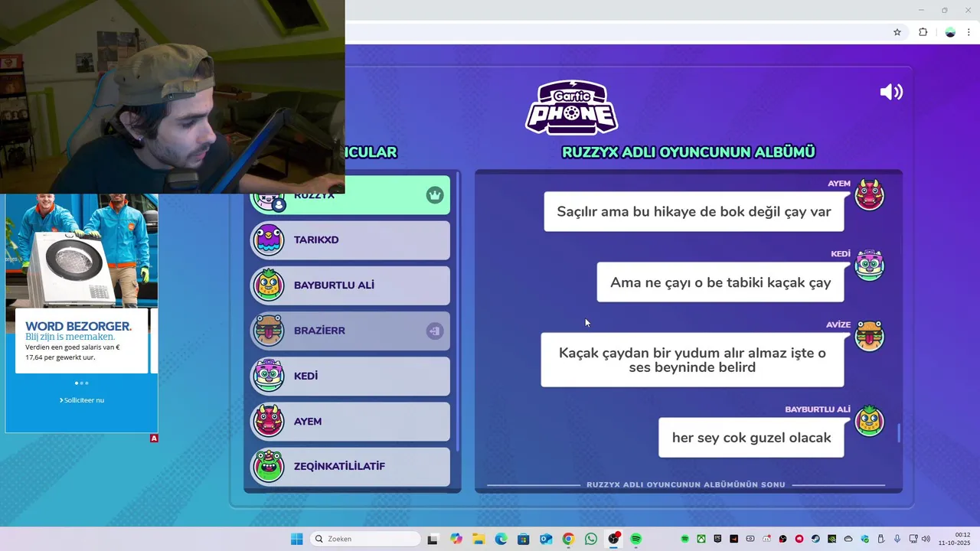Open OBS Studio from the taskbar
Viewport: 980px width, 551px height.
point(613,539)
